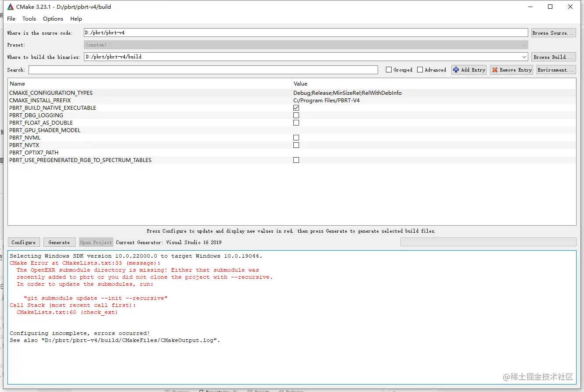Click the configure progress bar

click(x=488, y=242)
